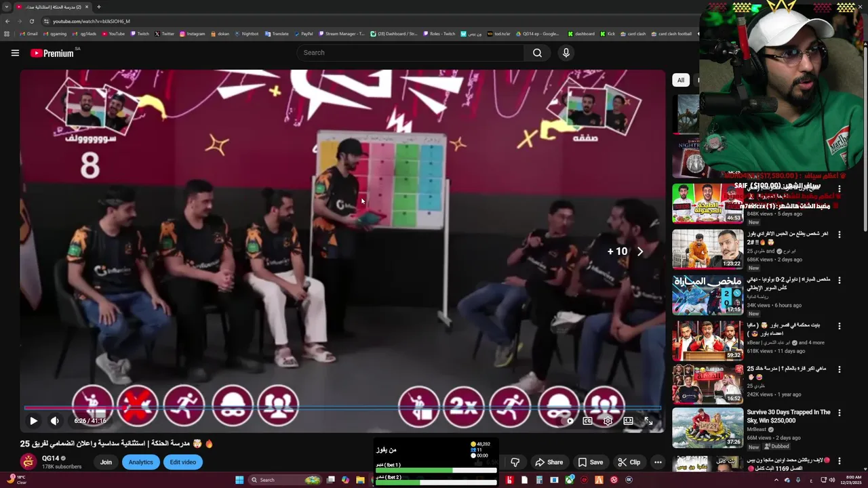Toggle the autoplay switch in player

tap(568, 421)
